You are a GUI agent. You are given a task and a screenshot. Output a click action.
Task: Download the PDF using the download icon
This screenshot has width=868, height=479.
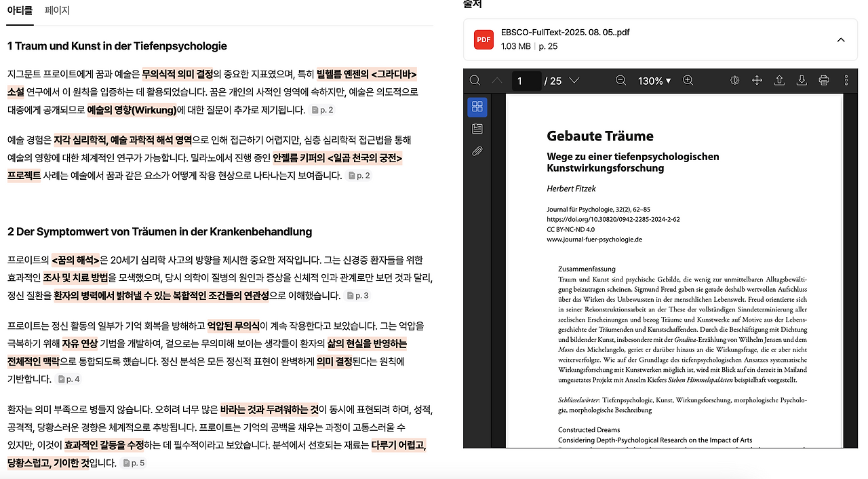click(x=802, y=80)
